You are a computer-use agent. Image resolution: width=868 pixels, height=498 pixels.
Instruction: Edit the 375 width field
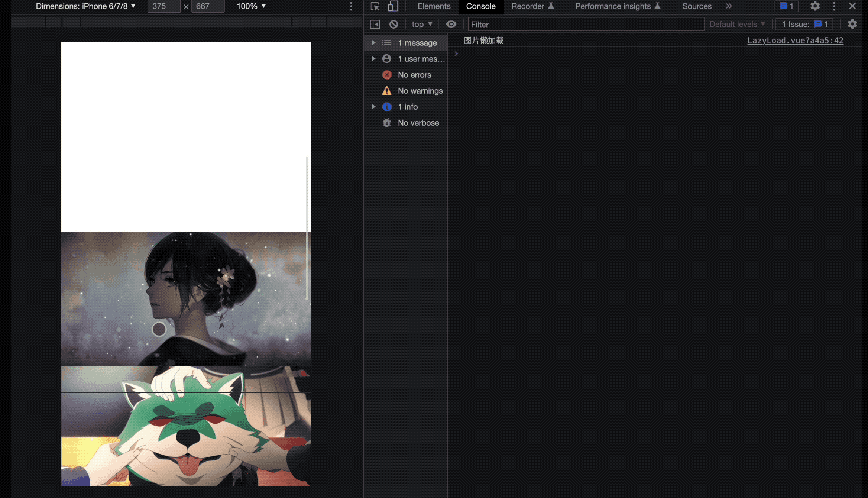click(164, 6)
